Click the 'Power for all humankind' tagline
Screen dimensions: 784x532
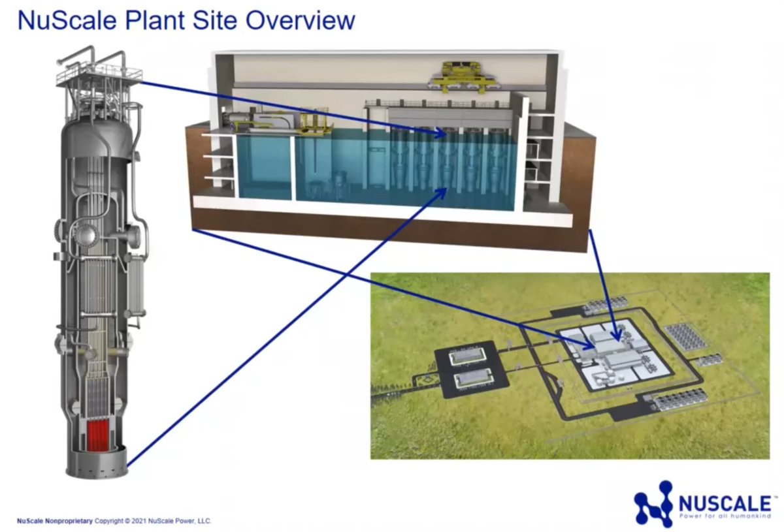click(725, 516)
